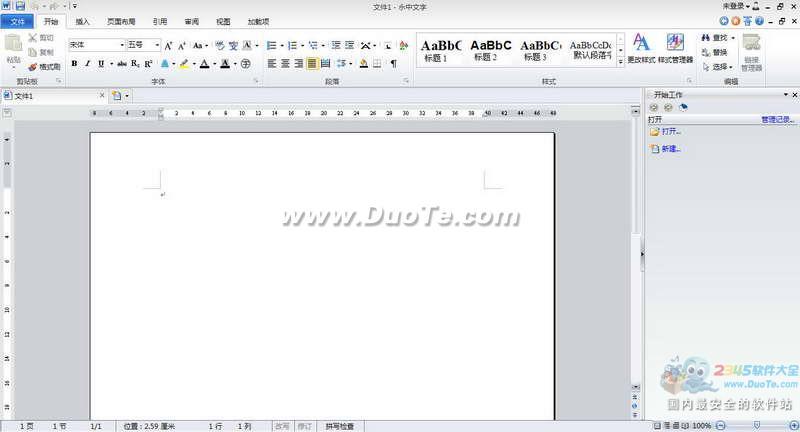
Task: Toggle bold formatting in the ribbon
Action: tap(74, 64)
